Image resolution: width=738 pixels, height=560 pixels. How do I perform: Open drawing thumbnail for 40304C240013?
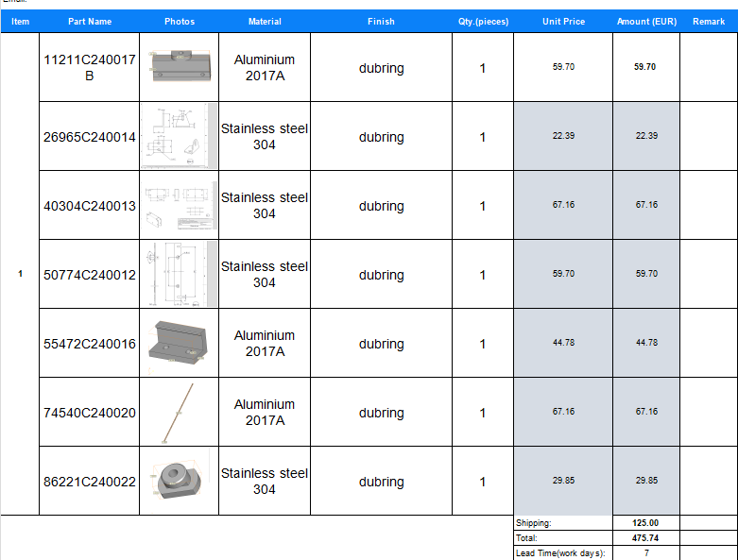tap(180, 206)
